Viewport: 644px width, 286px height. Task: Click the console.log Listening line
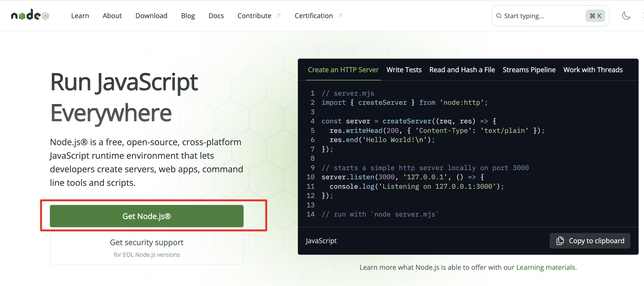click(x=417, y=186)
